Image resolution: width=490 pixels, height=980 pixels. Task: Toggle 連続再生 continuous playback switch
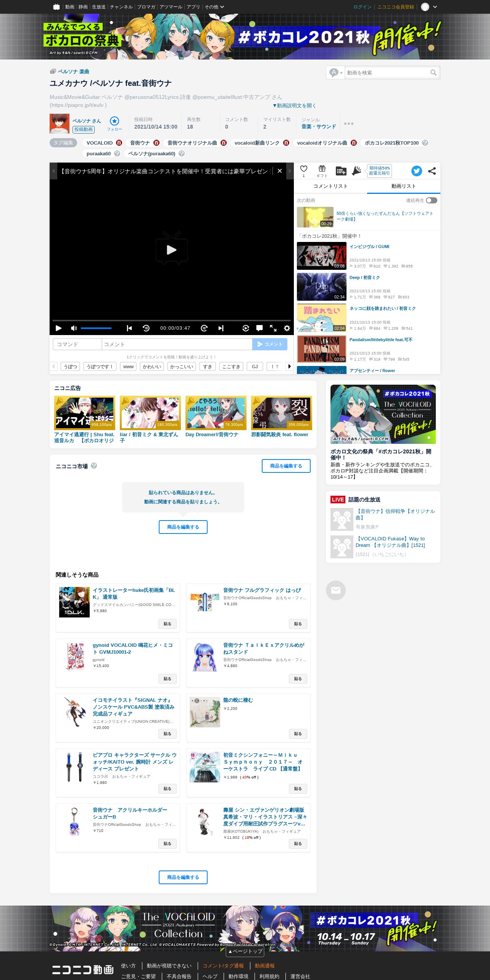[x=432, y=200]
